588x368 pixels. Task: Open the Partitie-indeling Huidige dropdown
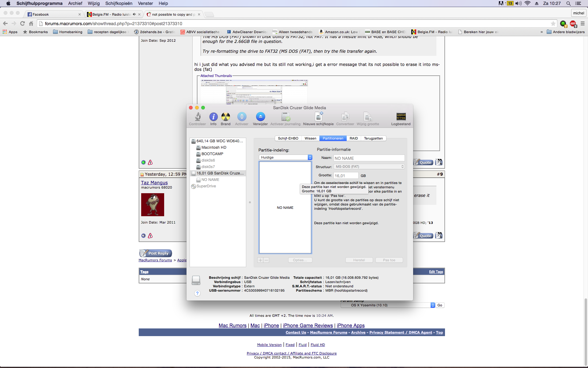pyautogui.click(x=285, y=157)
